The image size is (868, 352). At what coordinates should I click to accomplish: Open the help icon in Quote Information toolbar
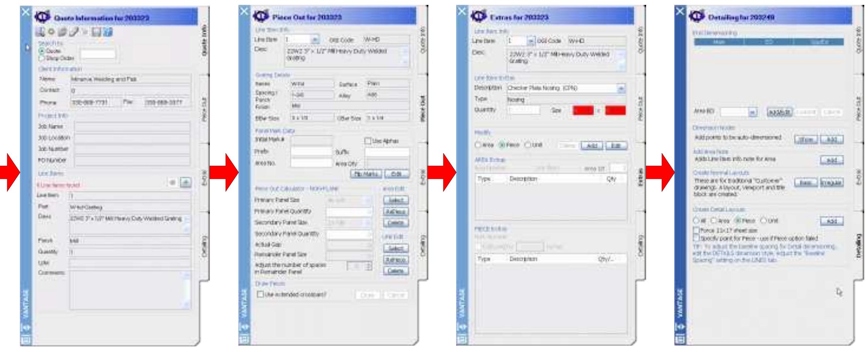pyautogui.click(x=108, y=32)
